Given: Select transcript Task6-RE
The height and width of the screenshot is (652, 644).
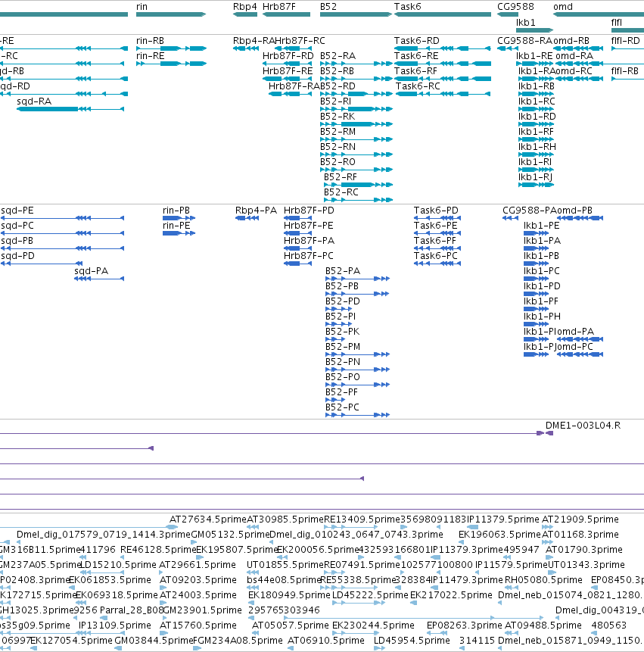Looking at the screenshot, I should click(443, 64).
